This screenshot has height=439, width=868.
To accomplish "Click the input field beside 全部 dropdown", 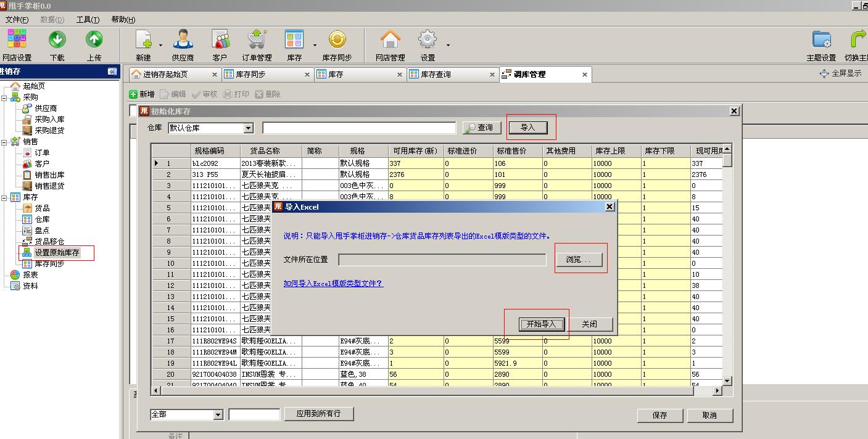I will pyautogui.click(x=254, y=414).
